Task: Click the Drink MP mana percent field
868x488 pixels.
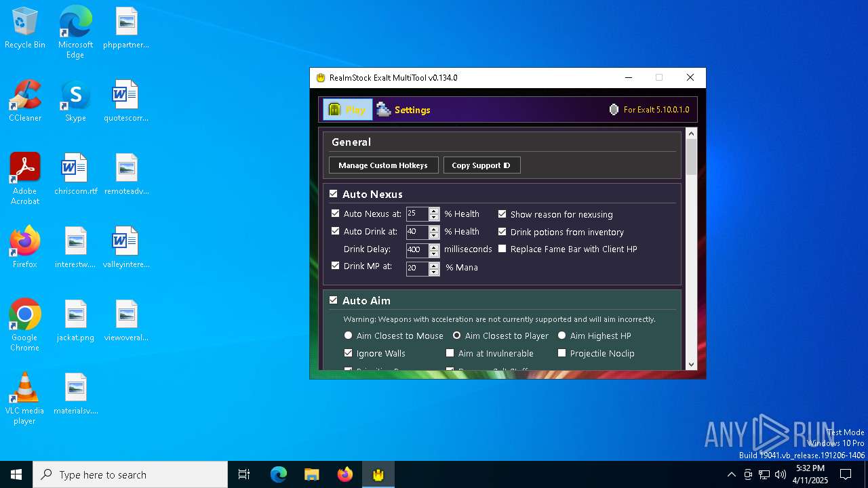Action: [x=417, y=268]
